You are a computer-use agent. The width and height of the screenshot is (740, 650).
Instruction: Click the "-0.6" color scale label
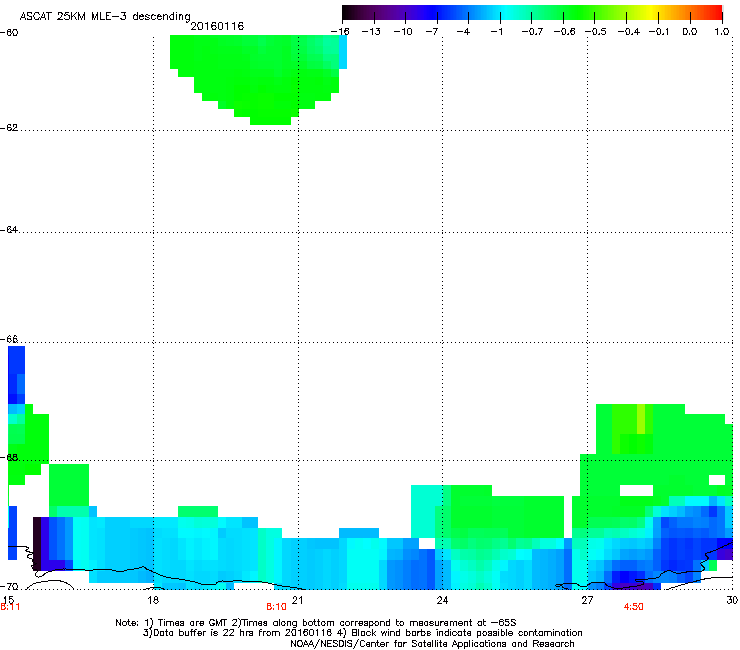[x=564, y=32]
